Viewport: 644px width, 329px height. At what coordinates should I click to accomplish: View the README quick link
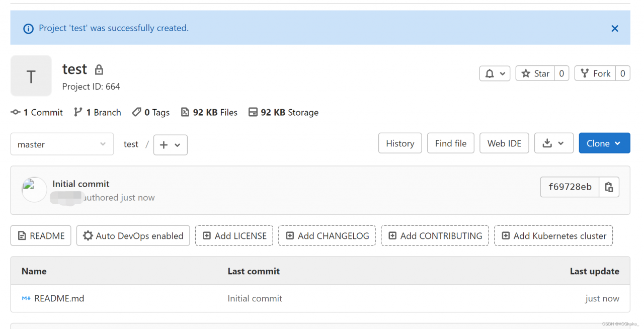(41, 236)
